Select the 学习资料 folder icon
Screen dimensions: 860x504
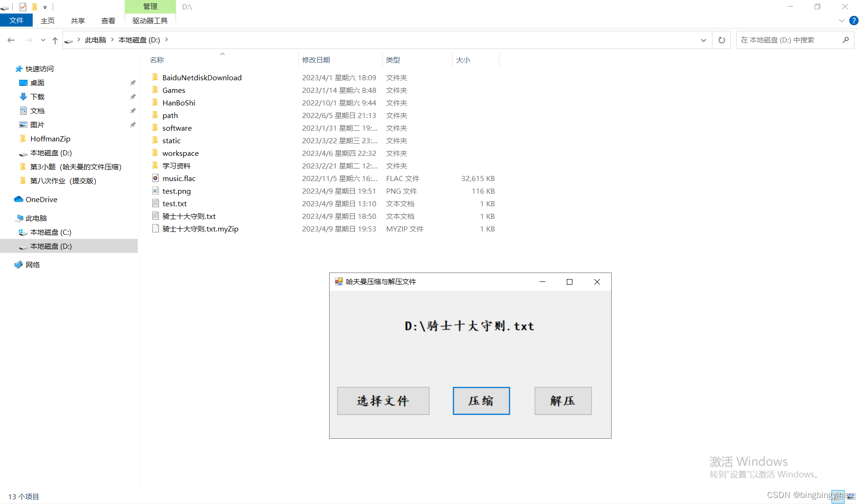(x=155, y=165)
